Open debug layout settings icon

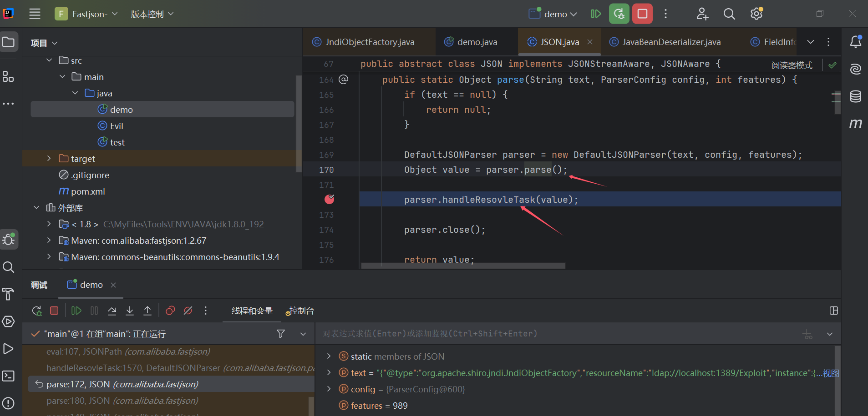[834, 311]
